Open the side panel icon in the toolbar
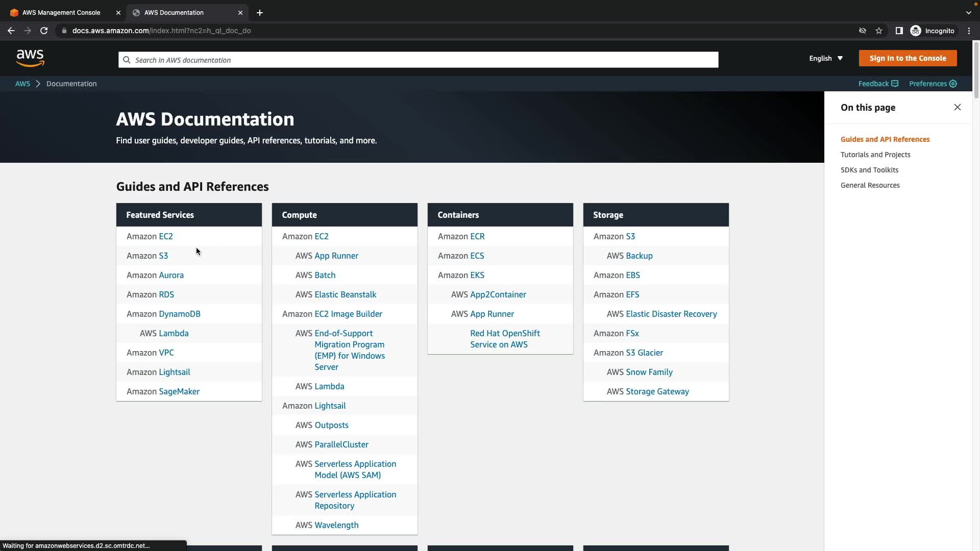The width and height of the screenshot is (980, 551). (899, 31)
